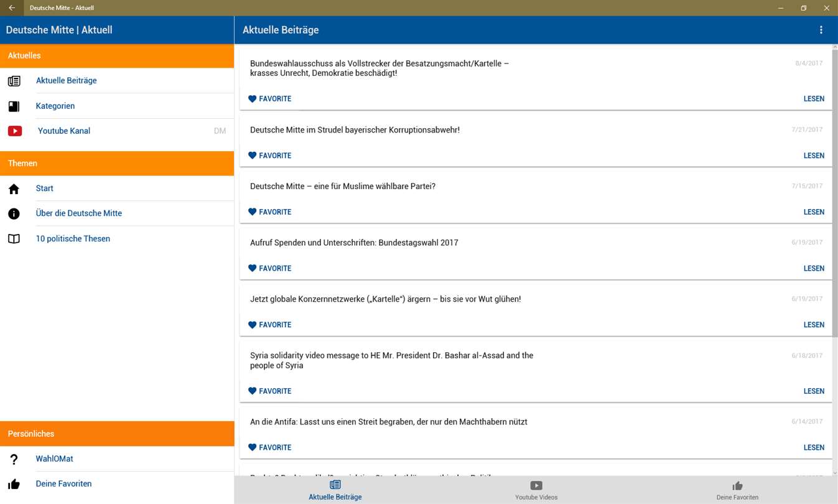Click LESEN on globale Konzernnetzwerke post
The height and width of the screenshot is (504, 838).
(x=814, y=325)
